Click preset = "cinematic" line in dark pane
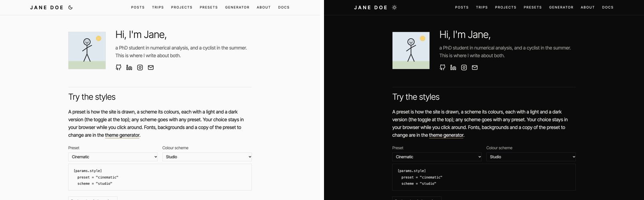The image size is (644, 200). 422,177
